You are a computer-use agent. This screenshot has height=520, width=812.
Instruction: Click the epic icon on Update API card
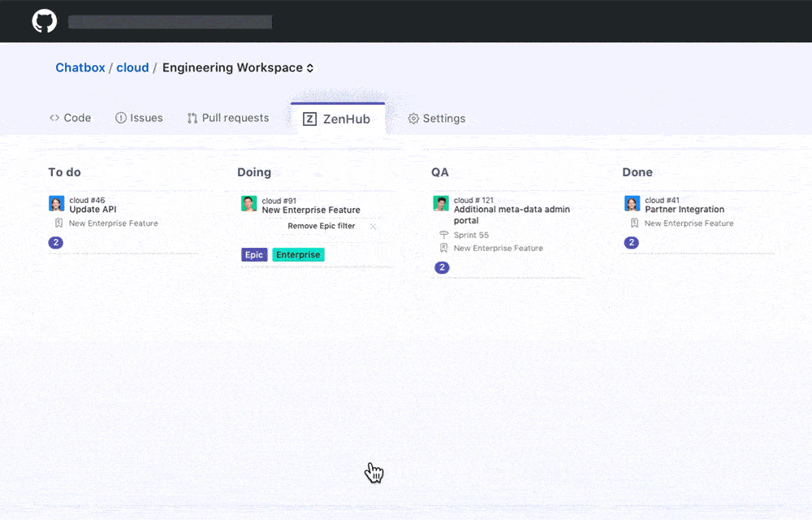click(58, 223)
